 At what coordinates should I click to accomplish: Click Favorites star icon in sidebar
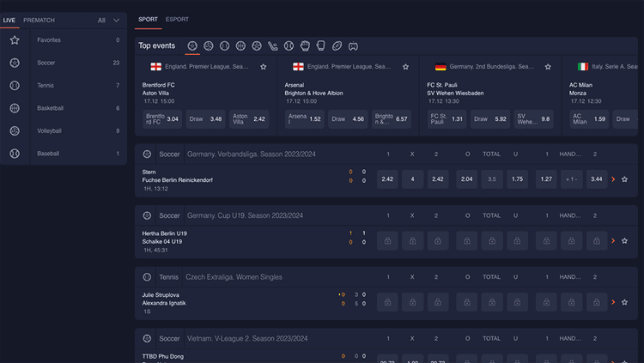point(15,39)
